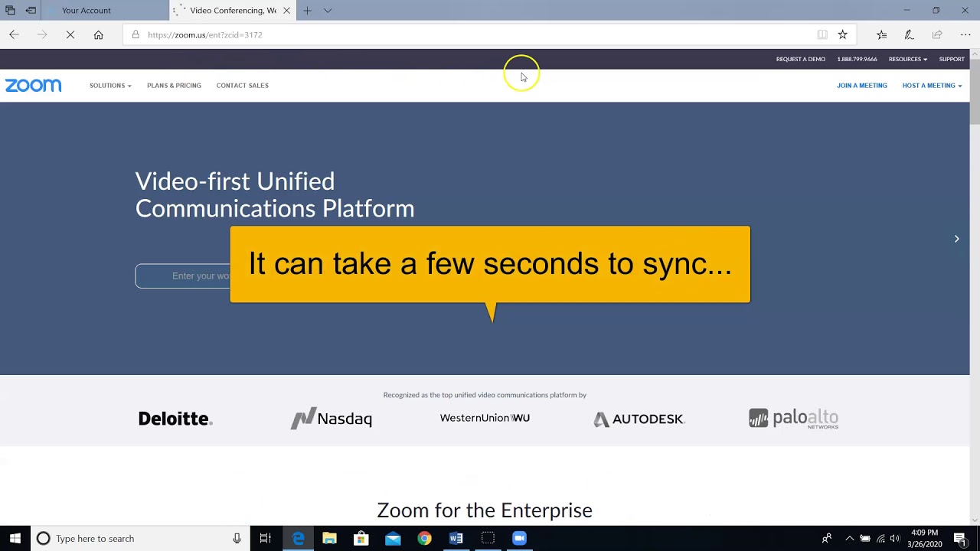Open the snipping tool taskbar icon
Screen dimensions: 980x551
point(488,539)
